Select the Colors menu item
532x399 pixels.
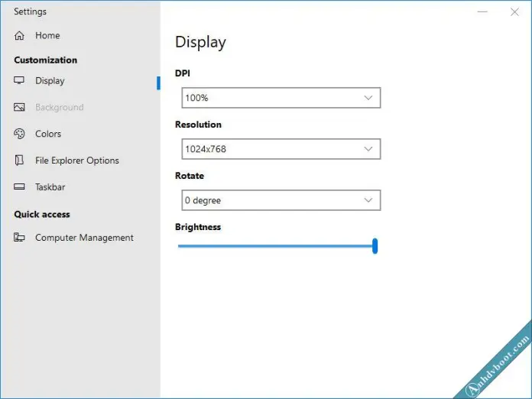[48, 134]
